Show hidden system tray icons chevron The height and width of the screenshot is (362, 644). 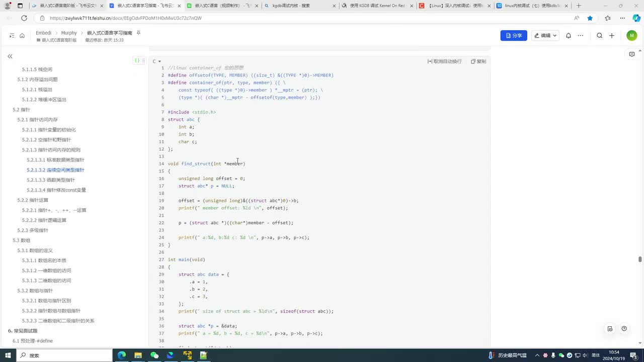tap(537, 355)
